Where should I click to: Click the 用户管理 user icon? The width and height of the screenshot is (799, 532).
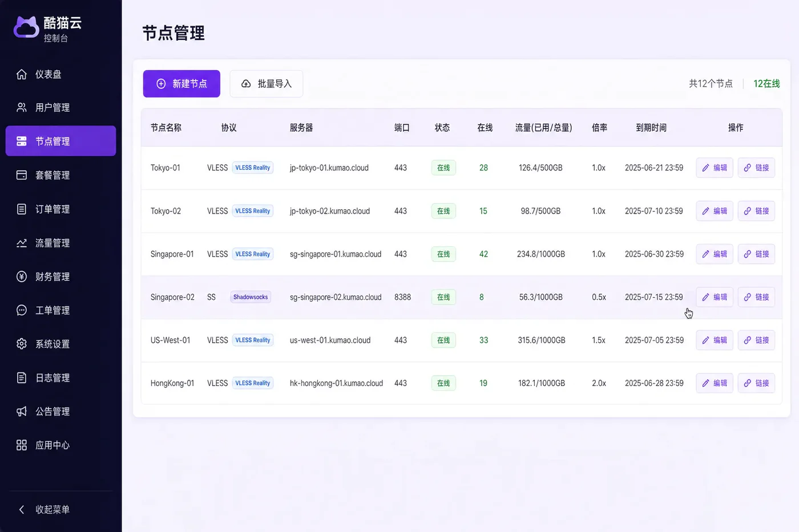coord(22,107)
